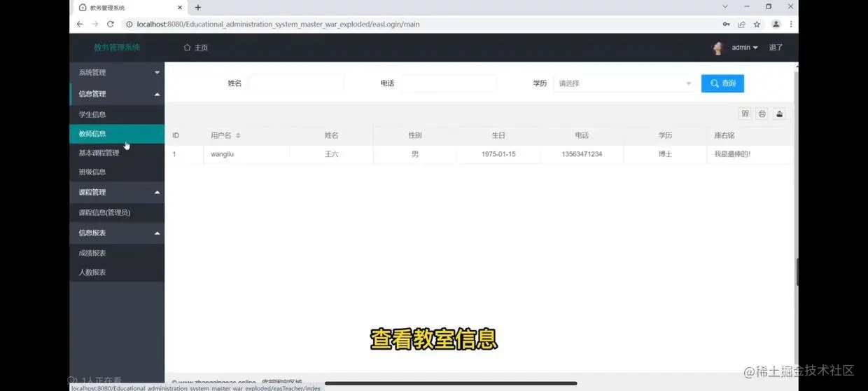Screen dimensions: 868x391
Task: Click the browser back arrow
Action: pyautogui.click(x=80, y=24)
